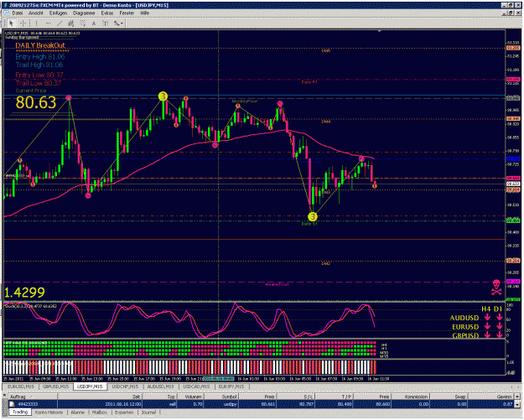This screenshot has height=420, width=524.
Task: Pick the vertical line drawing tool
Action: (x=36, y=23)
